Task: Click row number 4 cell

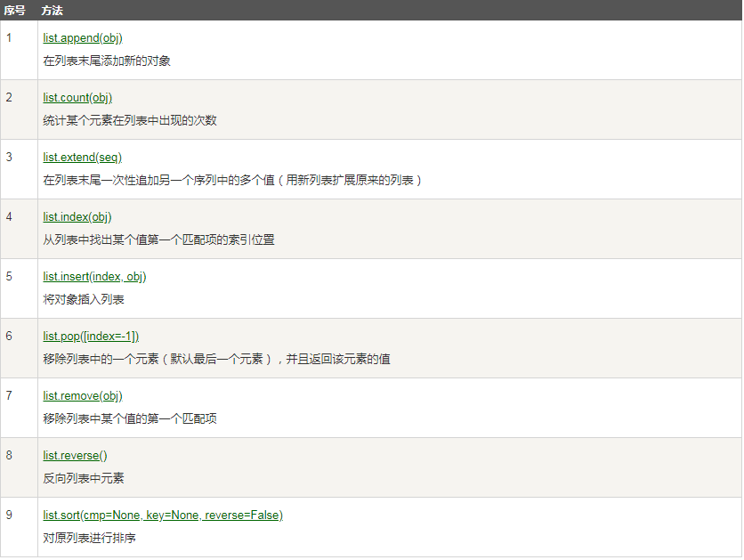Action: (19, 229)
